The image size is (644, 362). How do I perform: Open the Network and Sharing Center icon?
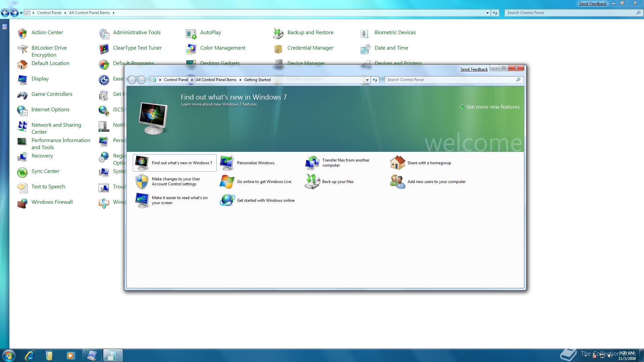coord(22,126)
